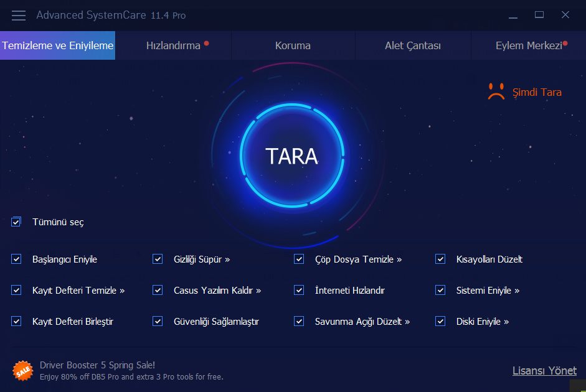Click the Güvenliği Sağlamlaştır label
This screenshot has width=586, height=392.
(x=216, y=322)
